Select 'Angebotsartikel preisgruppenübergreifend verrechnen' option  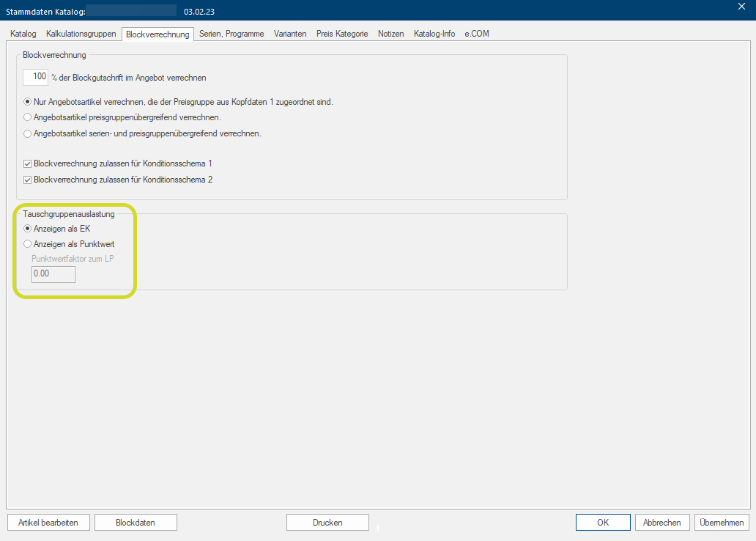click(x=28, y=117)
